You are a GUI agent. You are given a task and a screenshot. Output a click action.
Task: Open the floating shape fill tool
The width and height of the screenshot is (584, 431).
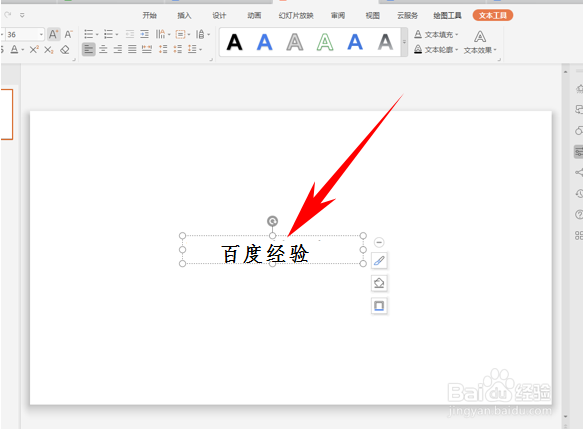pos(379,283)
